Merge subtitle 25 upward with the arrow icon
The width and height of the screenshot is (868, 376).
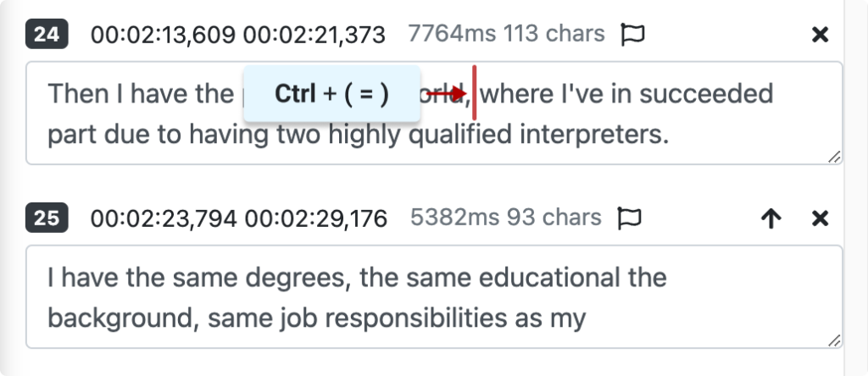770,219
